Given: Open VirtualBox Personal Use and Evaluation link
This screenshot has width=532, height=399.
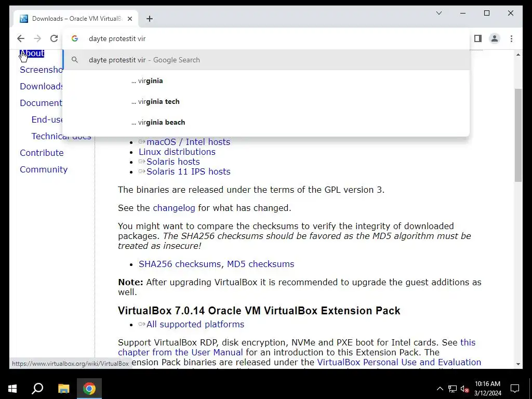Looking at the screenshot, I should coord(399,362).
